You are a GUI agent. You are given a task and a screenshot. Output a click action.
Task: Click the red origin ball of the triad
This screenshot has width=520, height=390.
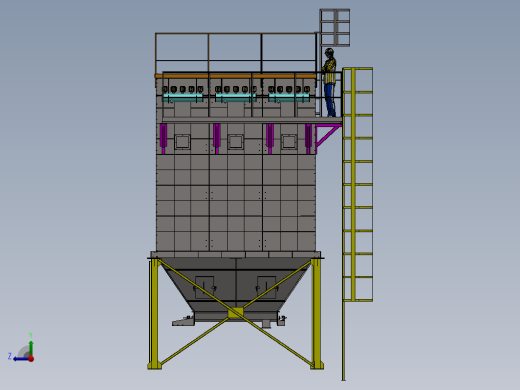pyautogui.click(x=31, y=359)
